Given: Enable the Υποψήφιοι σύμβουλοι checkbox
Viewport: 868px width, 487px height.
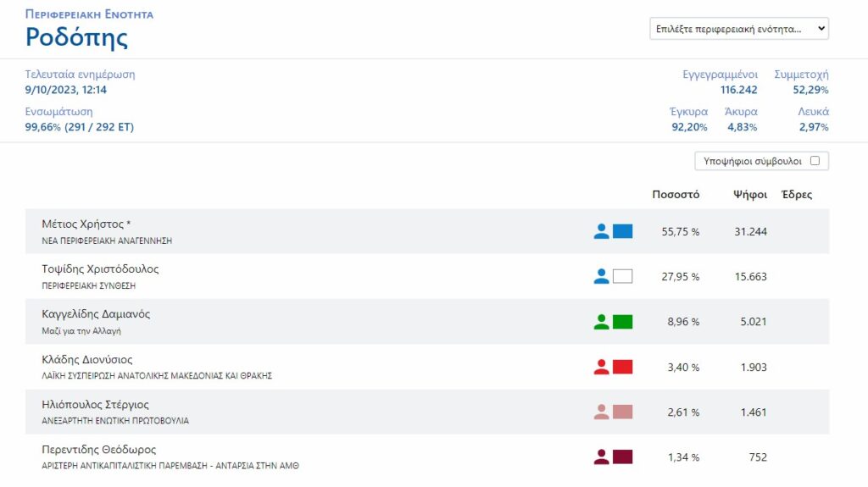Looking at the screenshot, I should pos(815,161).
